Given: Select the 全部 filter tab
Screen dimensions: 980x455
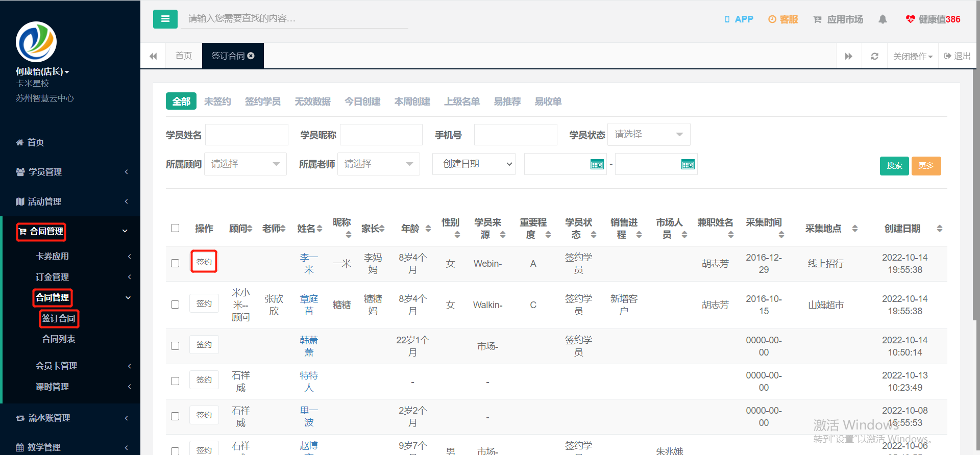Looking at the screenshot, I should tap(181, 102).
